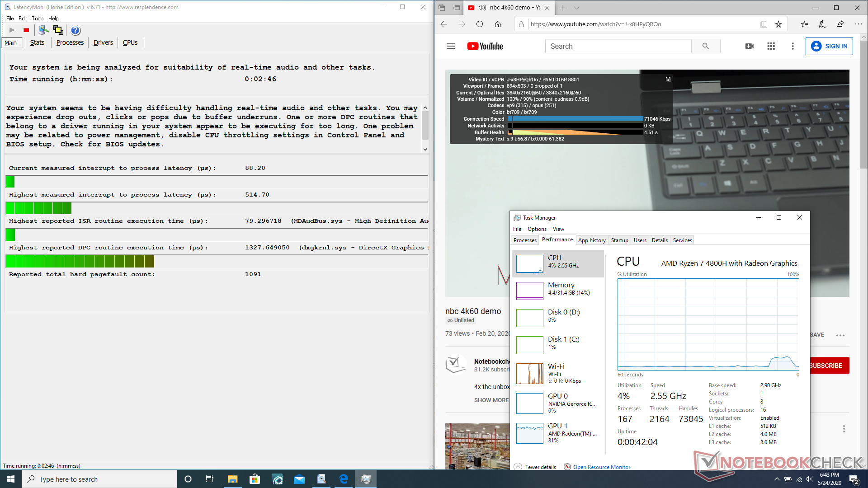Image resolution: width=868 pixels, height=488 pixels.
Task: Select Memory in Task Manager performance list
Action: [558, 291]
